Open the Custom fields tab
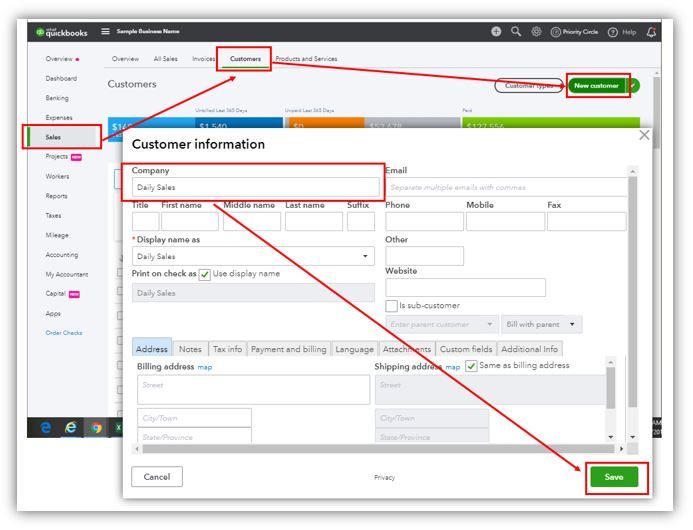693x530 pixels. point(466,349)
